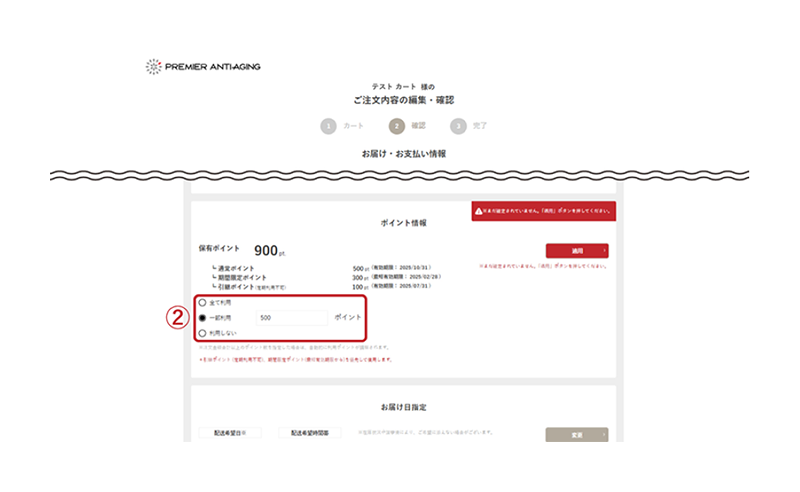Screen dimensions: 800x492
Task: Click the ポイント情報 section heading
Action: [404, 223]
